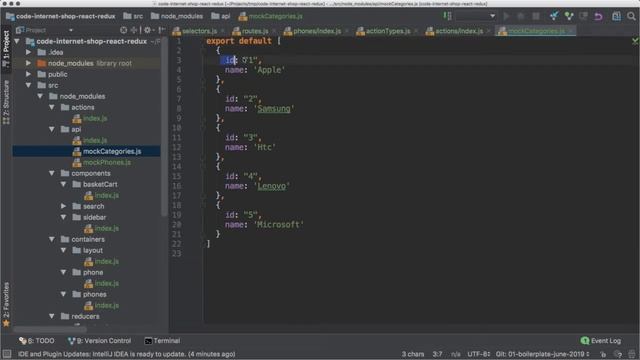
Task: Click api in navigation breadcrumb
Action: tap(221, 16)
